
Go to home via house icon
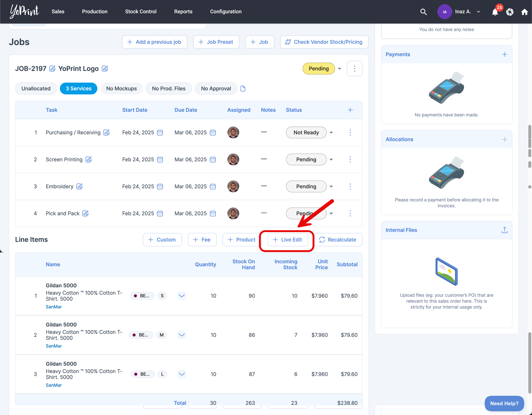click(x=524, y=12)
